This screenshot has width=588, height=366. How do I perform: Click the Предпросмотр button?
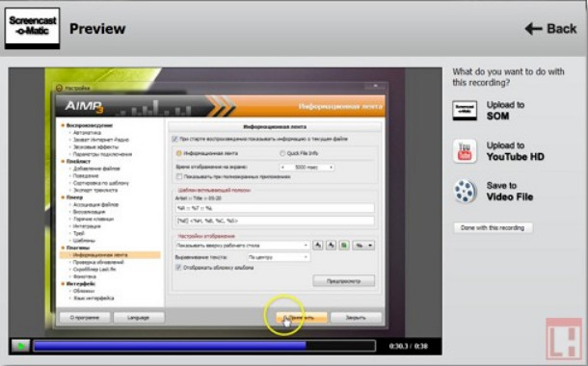click(x=343, y=281)
